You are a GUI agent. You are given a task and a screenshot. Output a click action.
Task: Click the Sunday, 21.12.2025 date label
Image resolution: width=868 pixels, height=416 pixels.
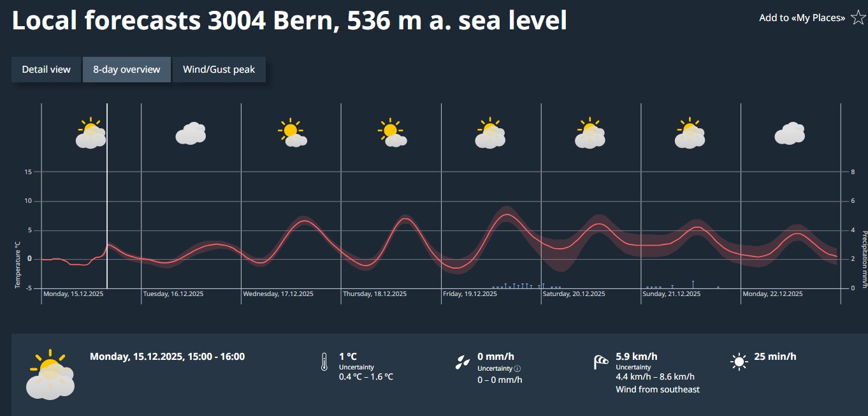[x=672, y=294]
